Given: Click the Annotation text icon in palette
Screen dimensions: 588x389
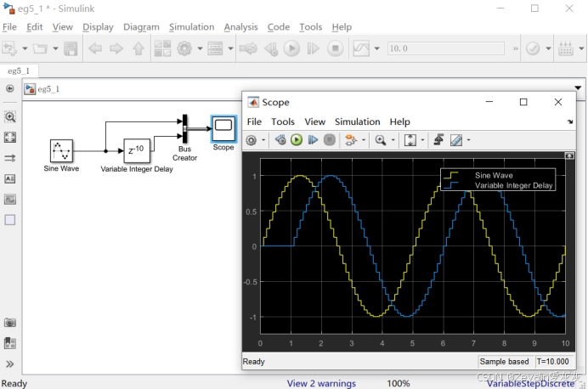Looking at the screenshot, I should 10,178.
